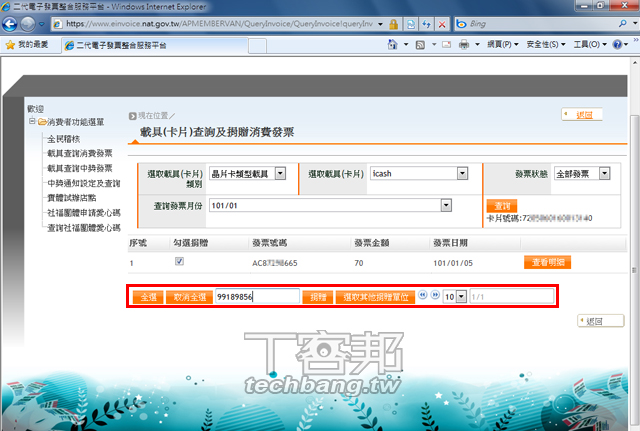
Task: Click the orange 捐贈 donate button
Action: pyautogui.click(x=318, y=297)
